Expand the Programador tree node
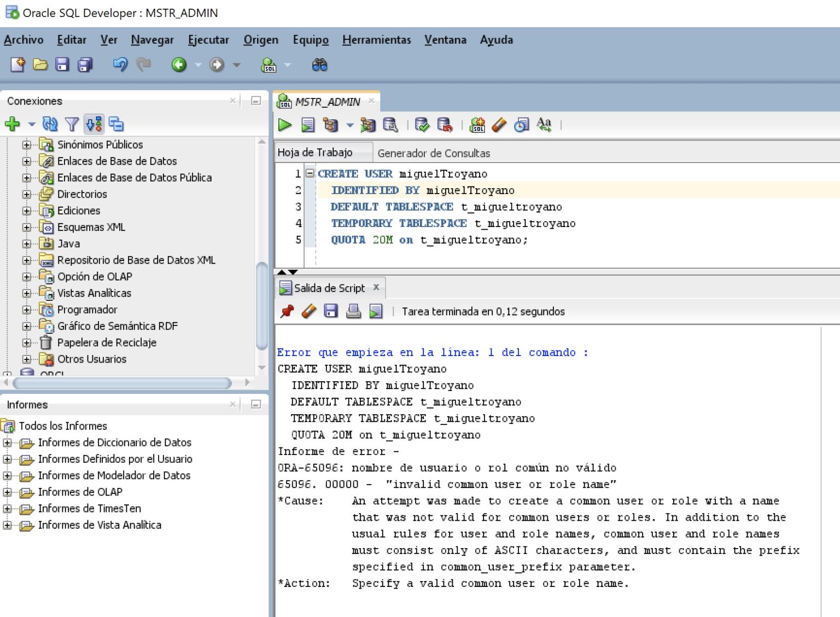The height and width of the screenshot is (617, 840). pyautogui.click(x=26, y=310)
